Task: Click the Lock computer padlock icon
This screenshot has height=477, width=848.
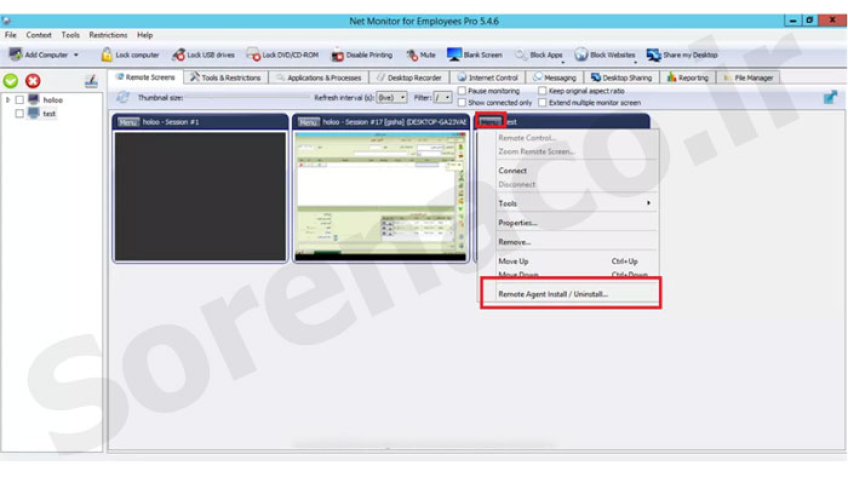Action: click(x=107, y=55)
